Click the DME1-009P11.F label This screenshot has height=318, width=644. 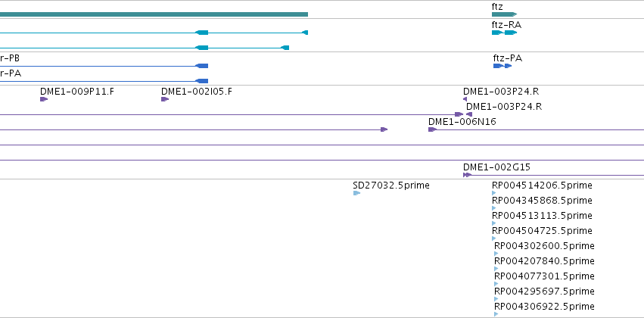(77, 91)
